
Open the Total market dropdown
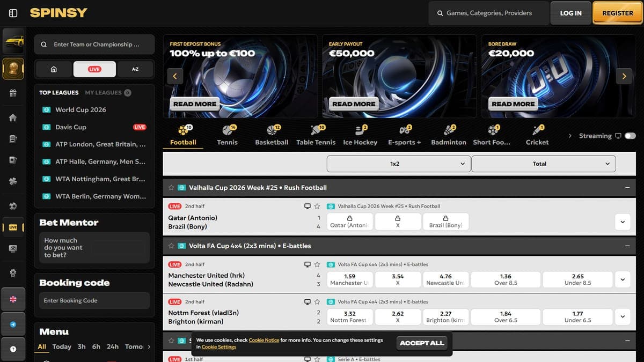click(544, 164)
